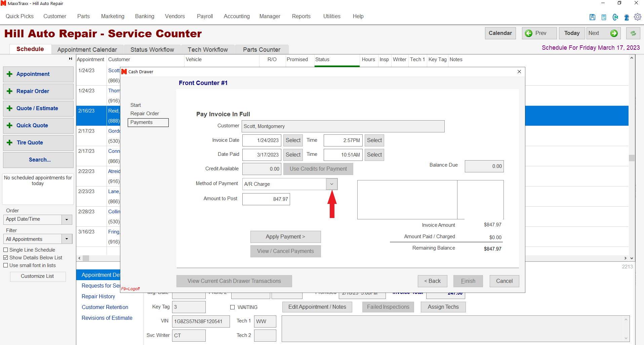
Task: Click the Amount to Post field
Action: tap(266, 199)
